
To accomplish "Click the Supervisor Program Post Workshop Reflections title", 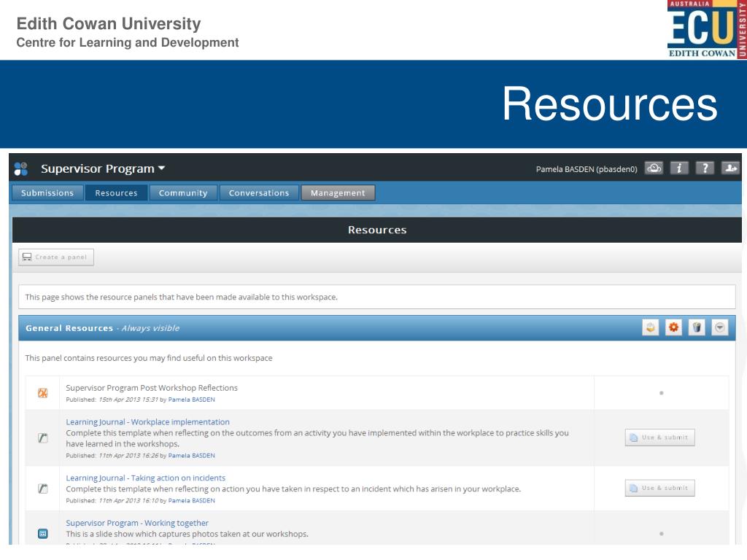I will (x=152, y=388).
